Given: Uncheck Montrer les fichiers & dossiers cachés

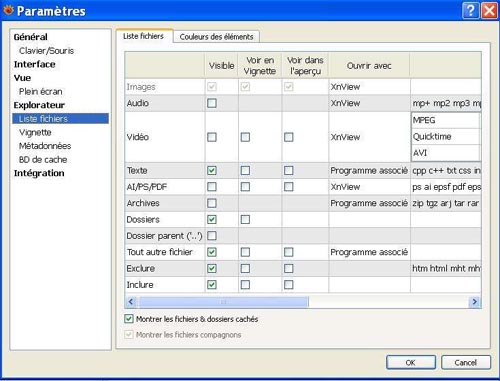Looking at the screenshot, I should pos(129,319).
